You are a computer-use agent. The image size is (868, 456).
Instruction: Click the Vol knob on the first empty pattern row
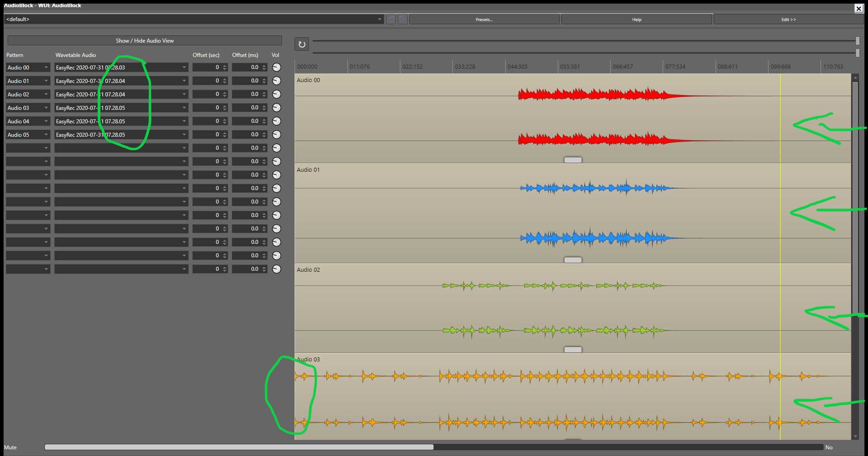[x=276, y=148]
